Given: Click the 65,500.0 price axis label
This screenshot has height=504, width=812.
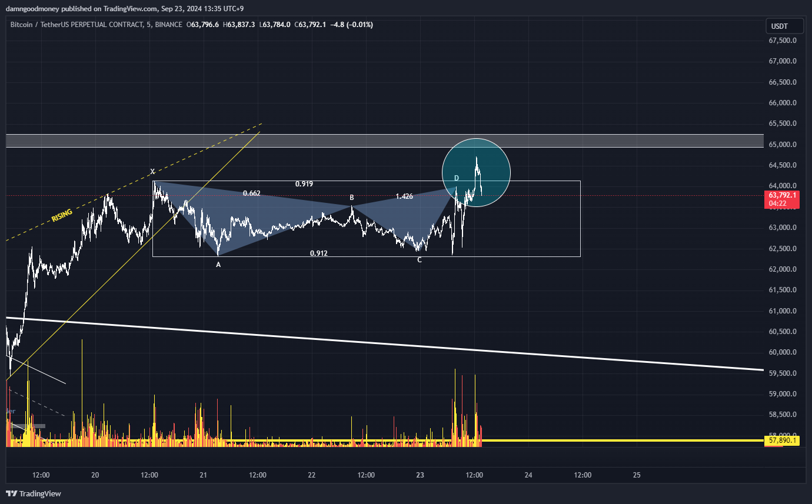Looking at the screenshot, I should pos(783,124).
